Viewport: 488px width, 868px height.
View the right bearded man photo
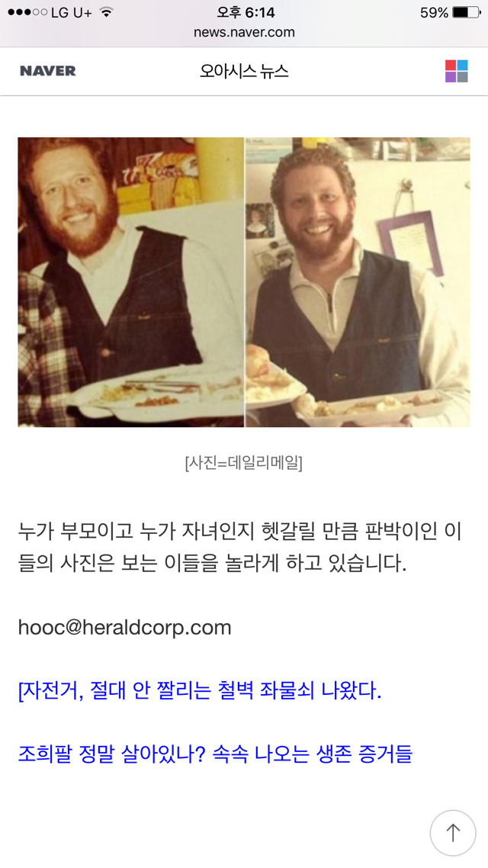(x=358, y=281)
